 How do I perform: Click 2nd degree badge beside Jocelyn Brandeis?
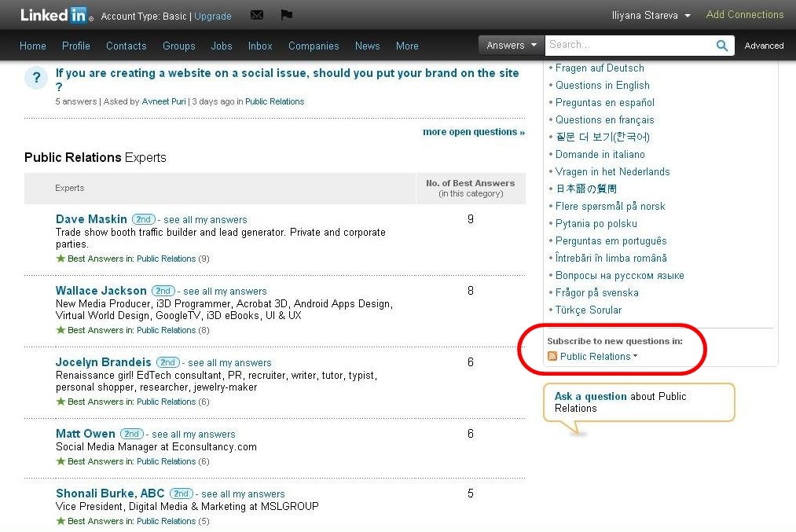click(167, 362)
